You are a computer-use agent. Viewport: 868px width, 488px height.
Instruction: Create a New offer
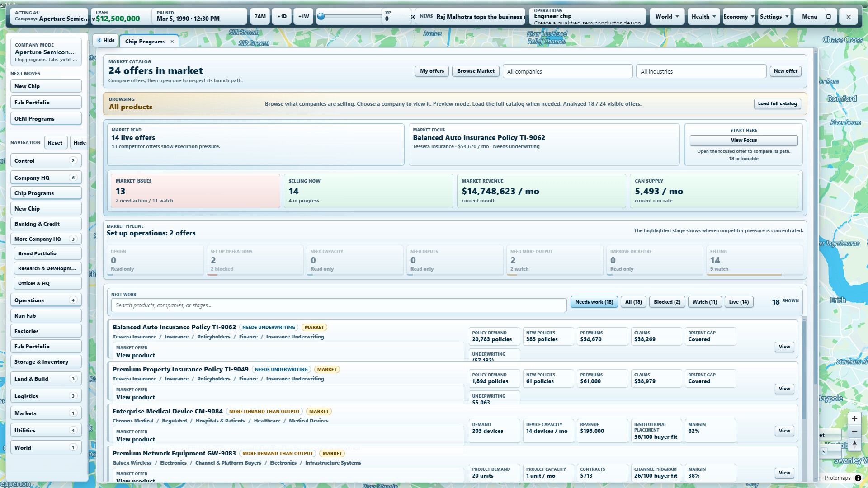[x=785, y=71]
